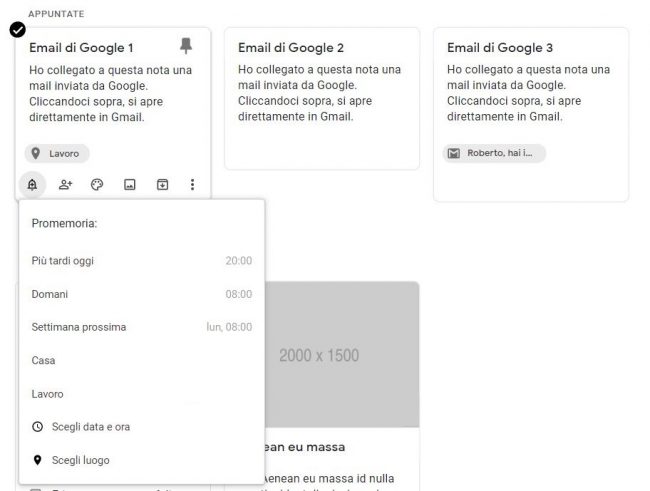The width and height of the screenshot is (650, 491).
Task: Open the Roberto, hai i... Gmail chip
Action: pyautogui.click(x=494, y=153)
